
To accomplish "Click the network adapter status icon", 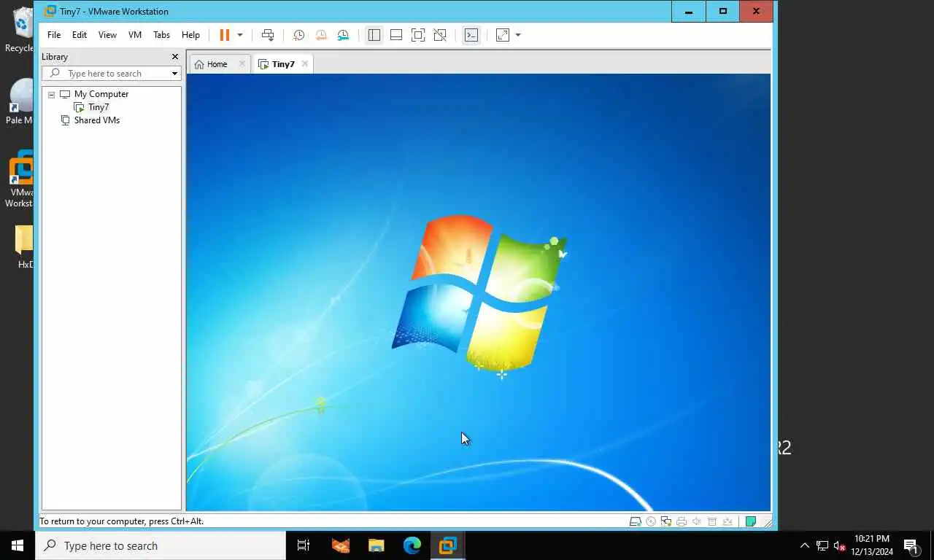I will 666,521.
